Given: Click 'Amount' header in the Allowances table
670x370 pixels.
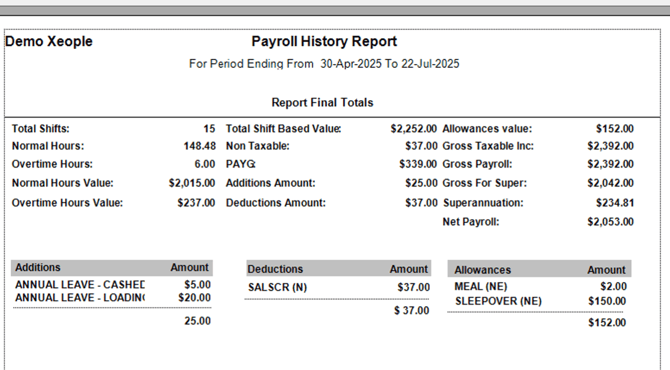Looking at the screenshot, I should 606,270.
